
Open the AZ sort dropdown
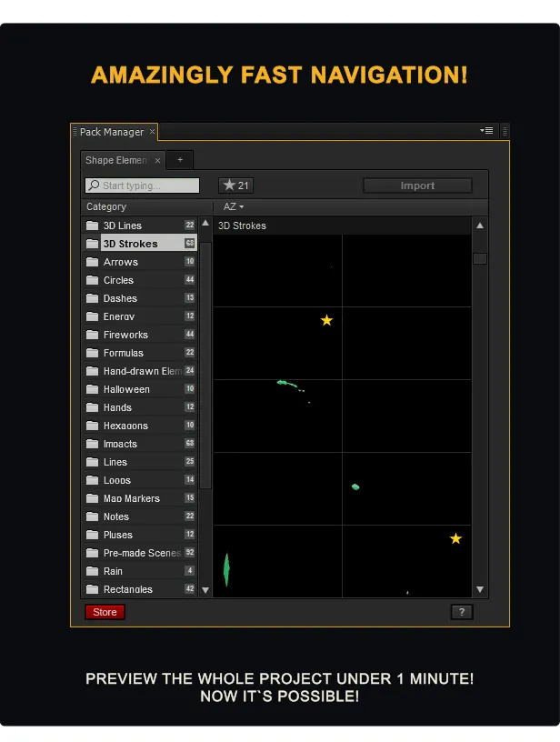click(x=234, y=206)
